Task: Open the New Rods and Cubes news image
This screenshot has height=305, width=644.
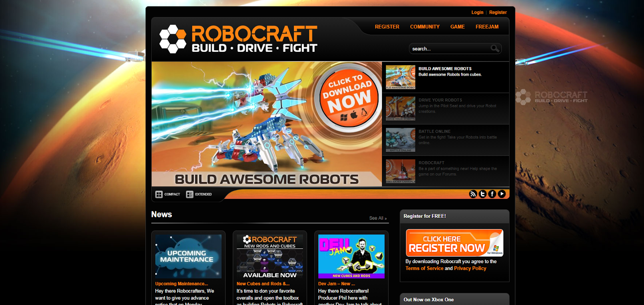Action: [270, 256]
